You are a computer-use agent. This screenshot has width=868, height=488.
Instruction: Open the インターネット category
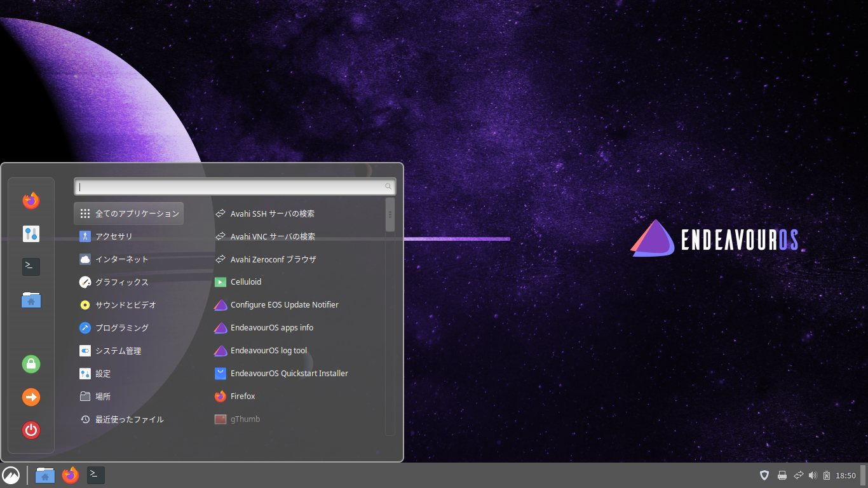(129, 259)
